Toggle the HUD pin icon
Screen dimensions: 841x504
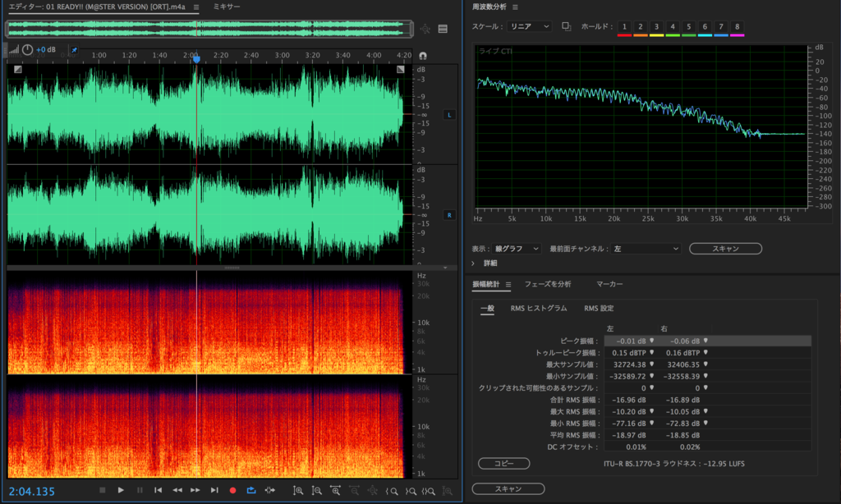[x=74, y=50]
